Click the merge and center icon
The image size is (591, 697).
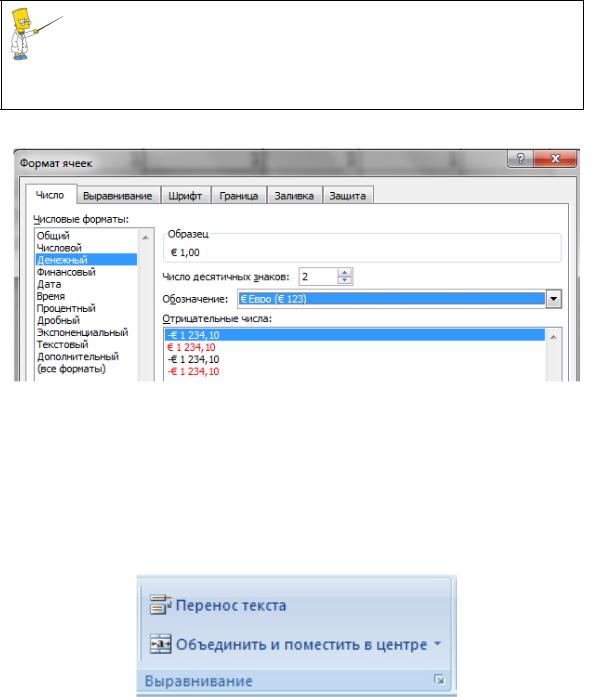160,644
